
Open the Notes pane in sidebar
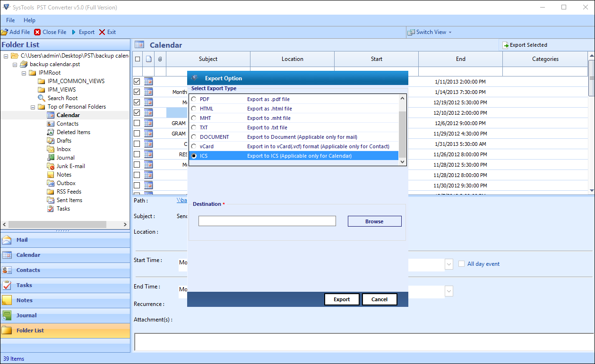[x=25, y=300]
